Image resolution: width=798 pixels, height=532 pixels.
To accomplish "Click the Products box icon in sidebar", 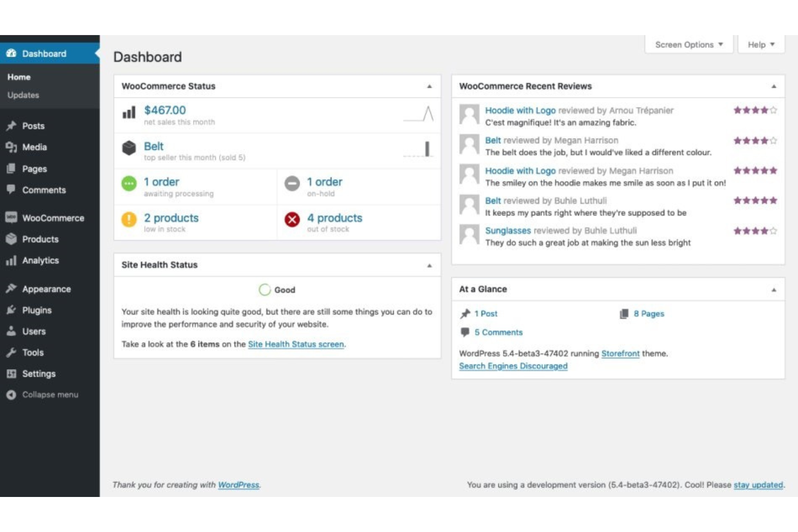I will pos(11,239).
